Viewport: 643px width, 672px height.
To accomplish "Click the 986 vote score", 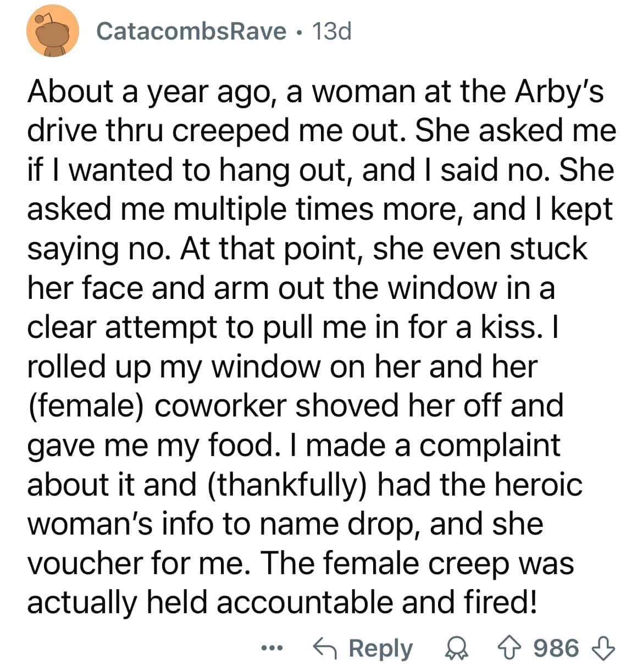I will [x=556, y=648].
